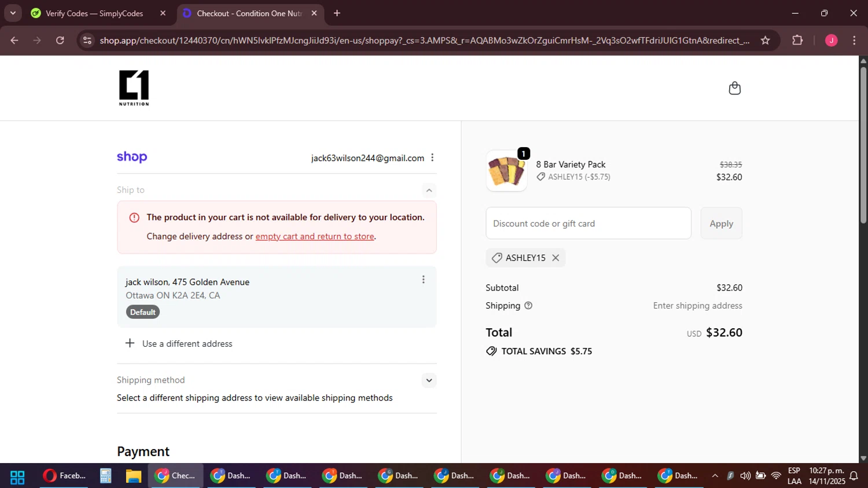Close the Checkout browser tab
868x488 pixels.
click(x=314, y=13)
